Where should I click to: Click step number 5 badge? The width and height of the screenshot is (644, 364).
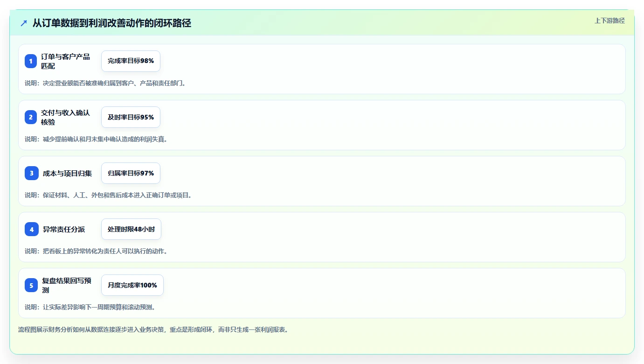pyautogui.click(x=31, y=285)
